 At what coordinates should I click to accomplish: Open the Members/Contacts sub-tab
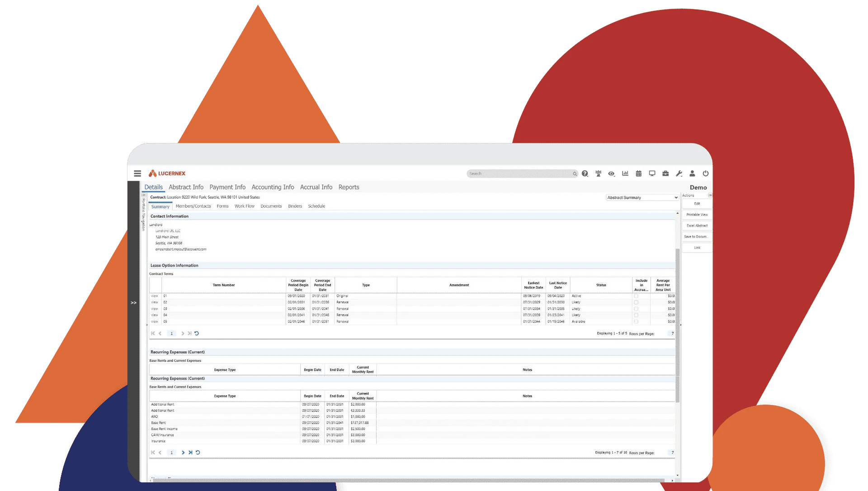[x=193, y=206]
